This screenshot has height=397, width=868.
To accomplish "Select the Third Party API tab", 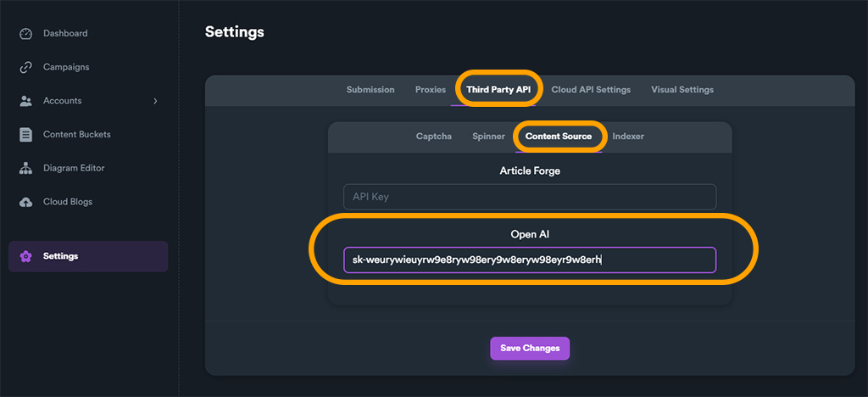I will point(498,90).
